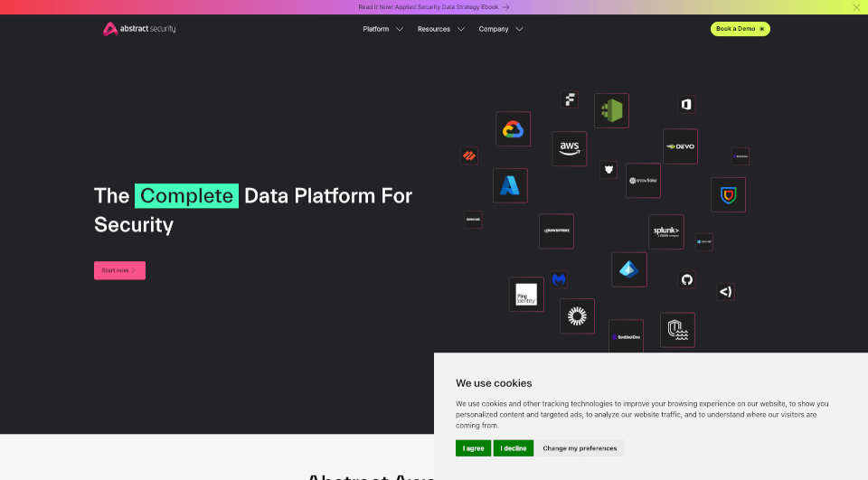Screen dimensions: 868x480
Task: Click the We use cookies heading
Action: tap(494, 383)
